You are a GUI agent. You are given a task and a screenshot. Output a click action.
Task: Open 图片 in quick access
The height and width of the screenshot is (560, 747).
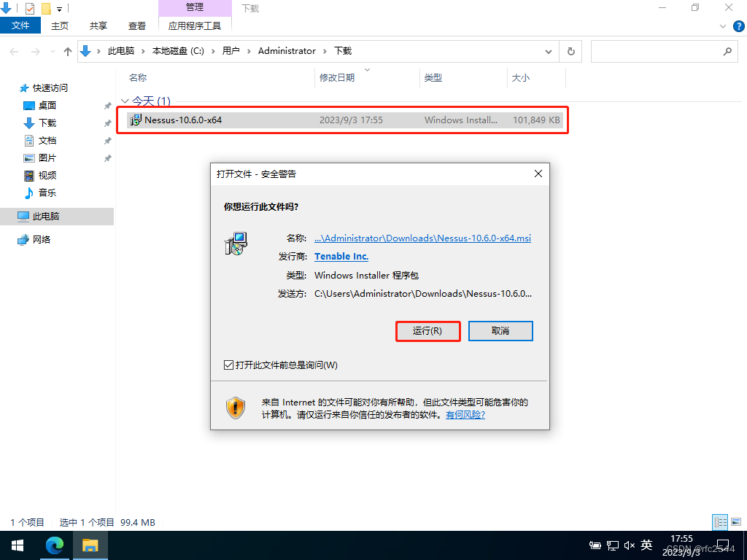point(47,157)
